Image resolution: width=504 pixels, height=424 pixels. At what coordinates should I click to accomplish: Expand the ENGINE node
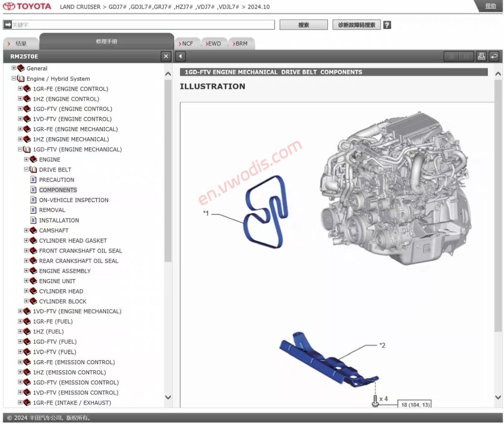point(26,159)
